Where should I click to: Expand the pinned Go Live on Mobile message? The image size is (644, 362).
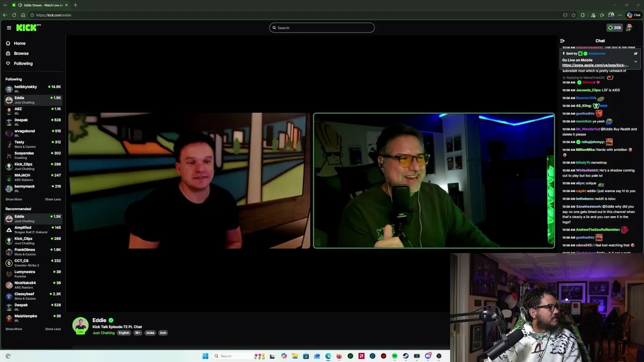[x=635, y=62]
